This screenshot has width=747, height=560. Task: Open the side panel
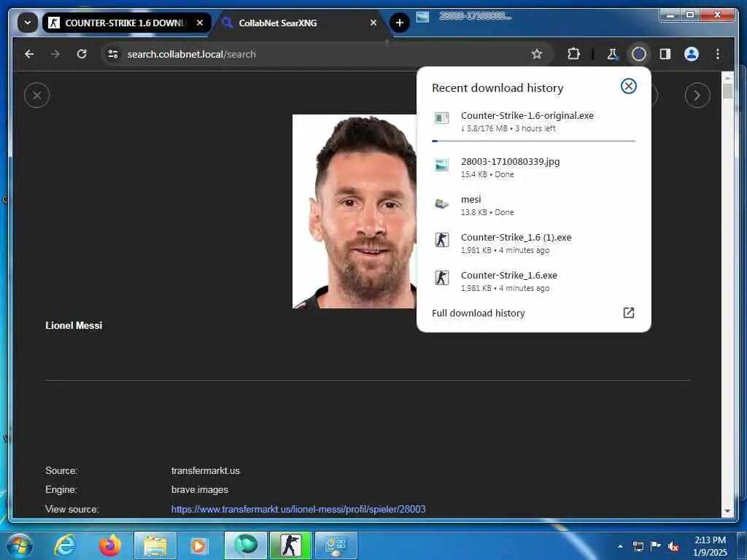tap(665, 54)
